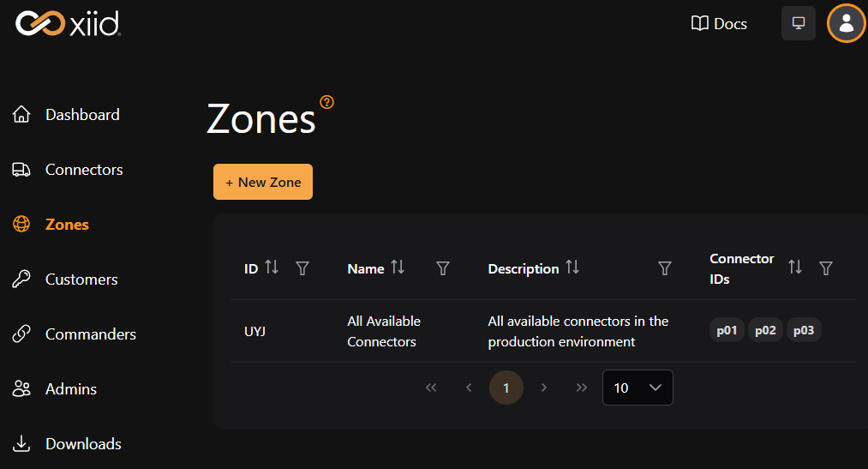Toggle the display theme monitor icon
The width and height of the screenshot is (868, 469).
[x=799, y=23]
